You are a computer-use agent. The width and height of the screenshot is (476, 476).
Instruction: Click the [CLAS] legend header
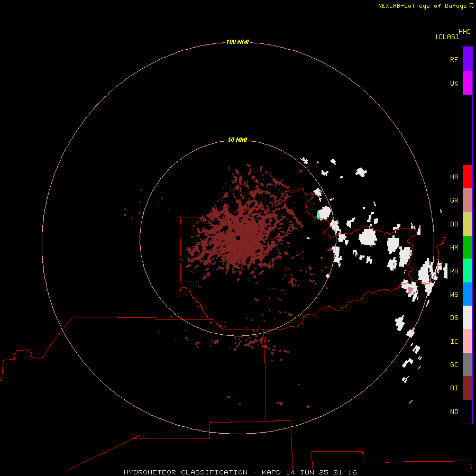click(447, 36)
